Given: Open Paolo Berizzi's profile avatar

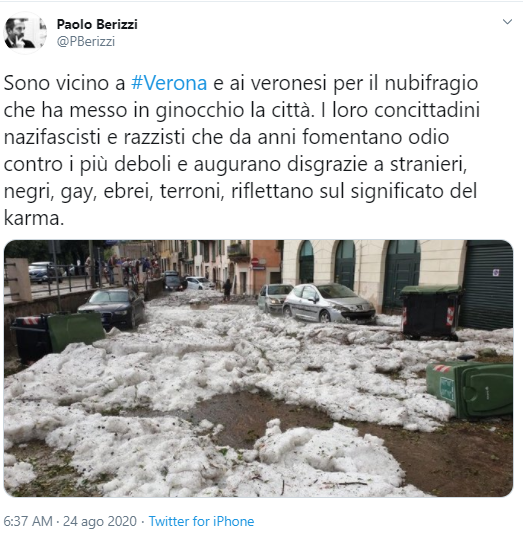Looking at the screenshot, I should point(25,33).
